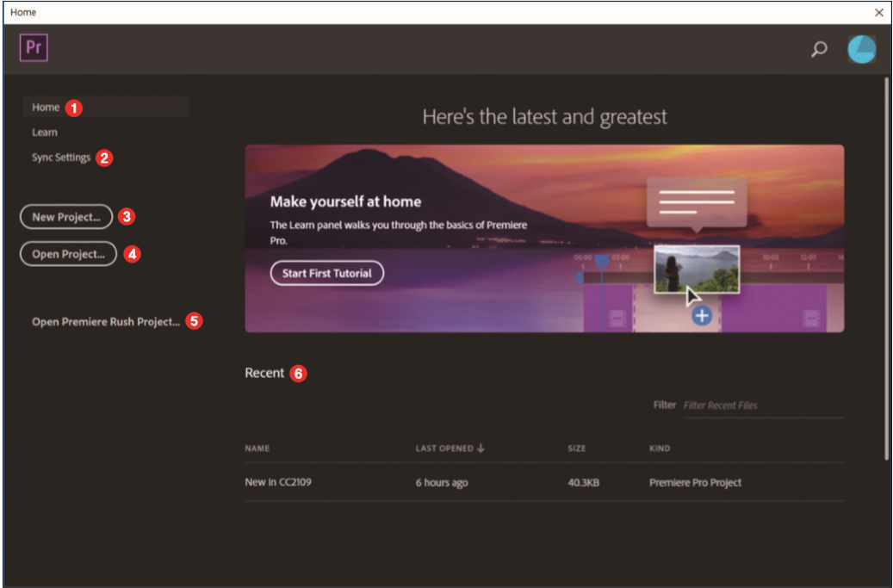Click the Start First Tutorial button

click(327, 273)
